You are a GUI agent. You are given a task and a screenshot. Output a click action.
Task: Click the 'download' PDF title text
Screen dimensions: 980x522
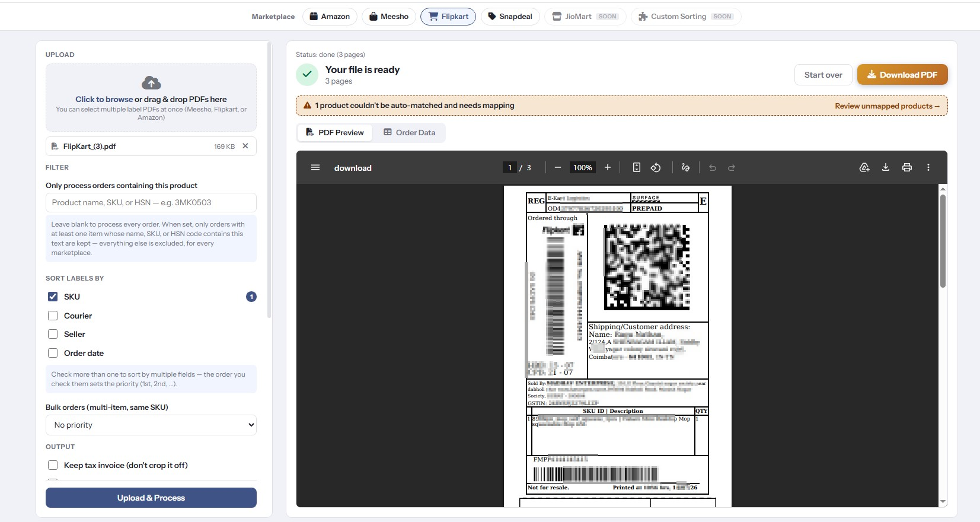pyautogui.click(x=353, y=168)
